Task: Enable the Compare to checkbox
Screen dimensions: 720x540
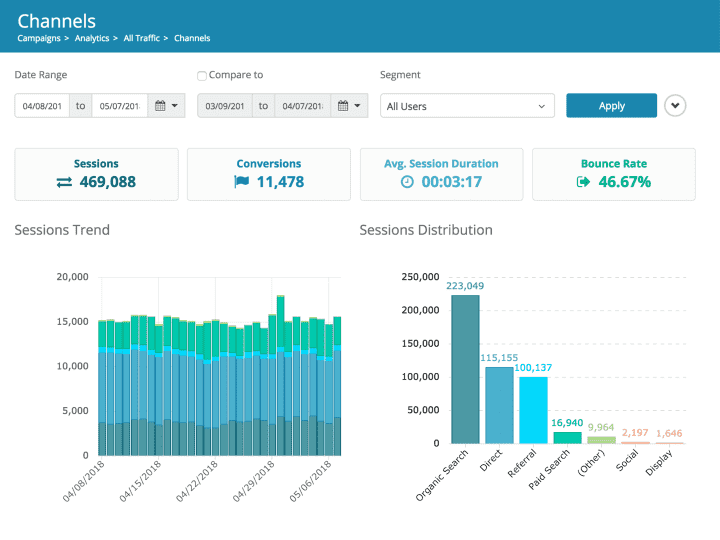Action: tap(202, 75)
